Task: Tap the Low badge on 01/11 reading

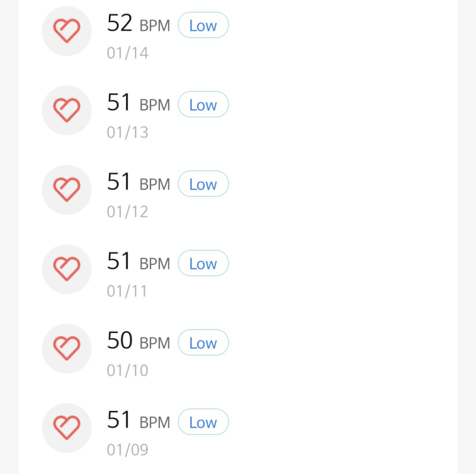Action: tap(203, 263)
